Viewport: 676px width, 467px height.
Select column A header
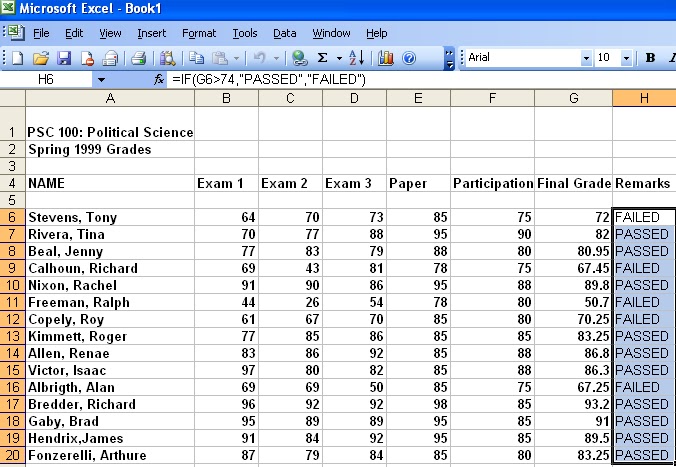(x=110, y=98)
